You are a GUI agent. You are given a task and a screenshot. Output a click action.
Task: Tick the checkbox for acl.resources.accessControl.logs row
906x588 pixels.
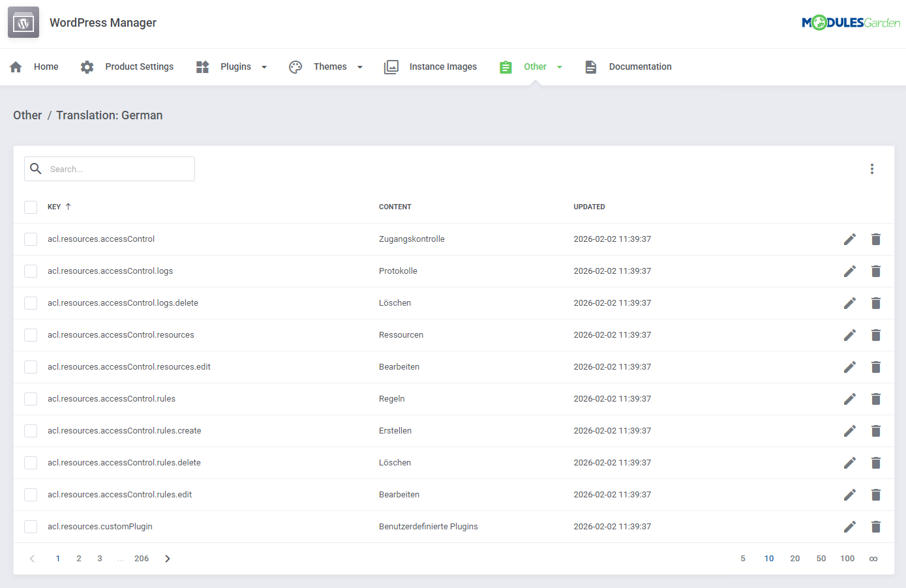31,271
